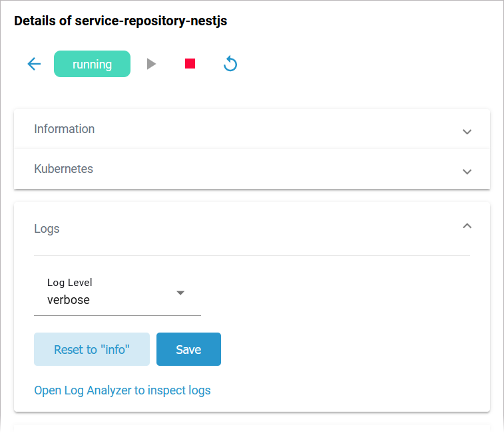Click the divider line below Logs header
Viewport: 504px width, 433px height.
[x=252, y=255]
